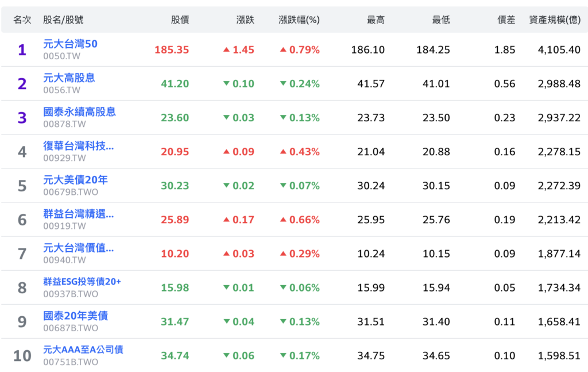Open the 元大台灣價值 ETF link
This screenshot has height=372, width=588.
click(78, 248)
